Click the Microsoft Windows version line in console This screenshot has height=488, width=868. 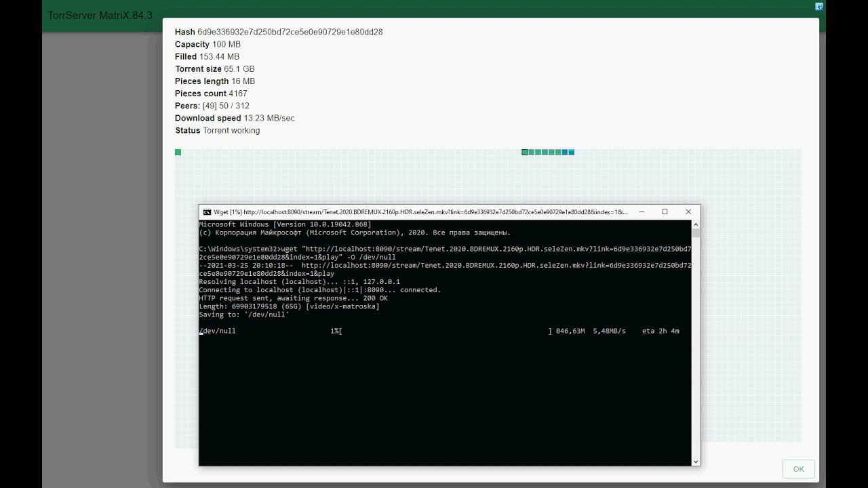pos(285,224)
